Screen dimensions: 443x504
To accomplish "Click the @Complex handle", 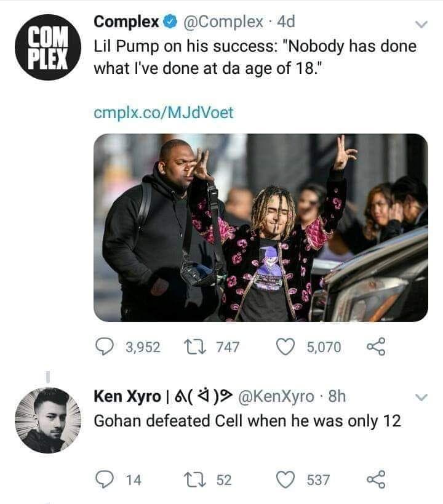I will pos(223,22).
